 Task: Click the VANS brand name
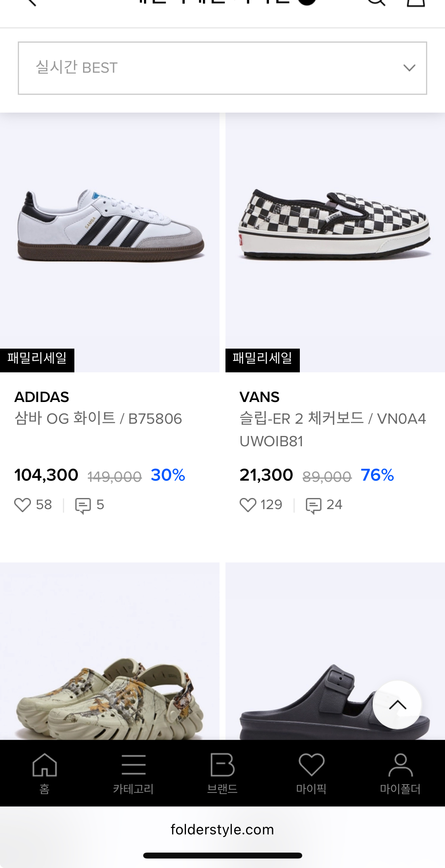coord(259,397)
